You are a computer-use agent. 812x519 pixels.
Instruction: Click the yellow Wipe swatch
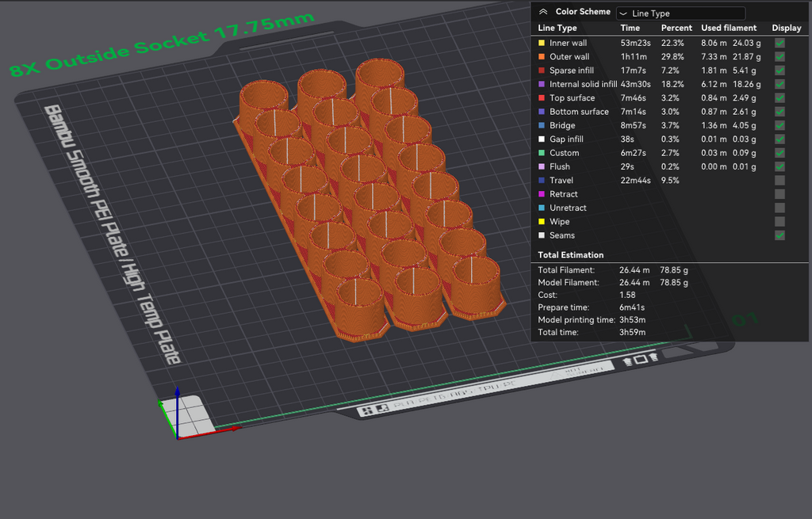point(542,222)
